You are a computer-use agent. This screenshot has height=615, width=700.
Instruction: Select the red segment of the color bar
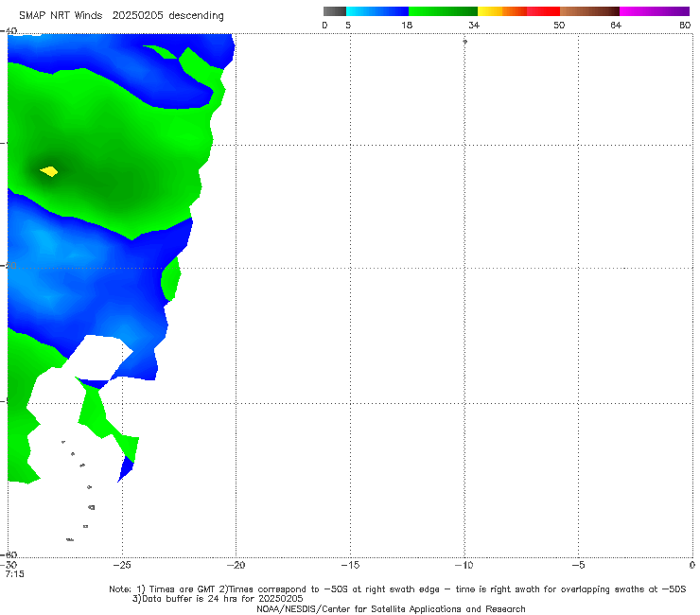tap(543, 11)
